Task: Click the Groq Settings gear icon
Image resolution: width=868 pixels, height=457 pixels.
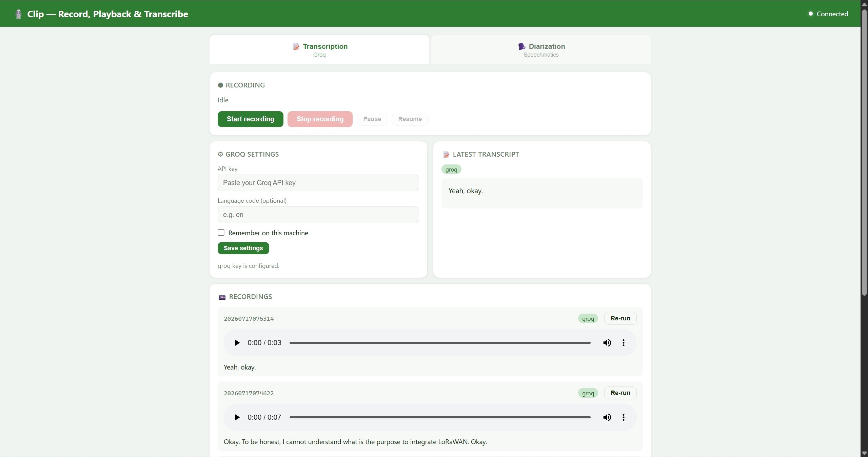Action: coord(220,154)
